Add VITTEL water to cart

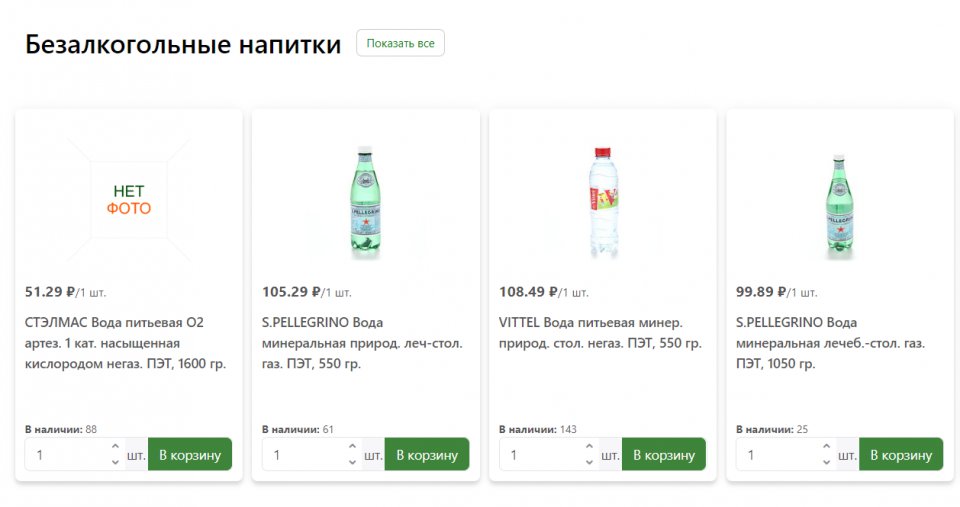tap(664, 455)
